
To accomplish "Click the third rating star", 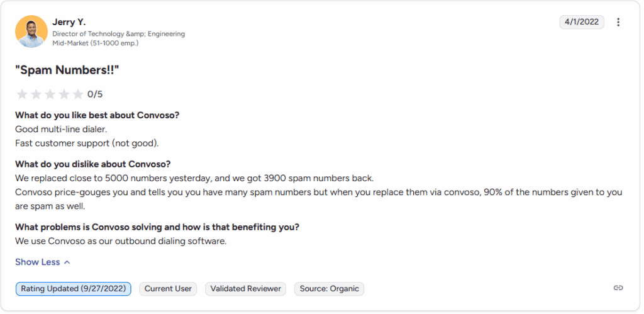I will (50, 94).
